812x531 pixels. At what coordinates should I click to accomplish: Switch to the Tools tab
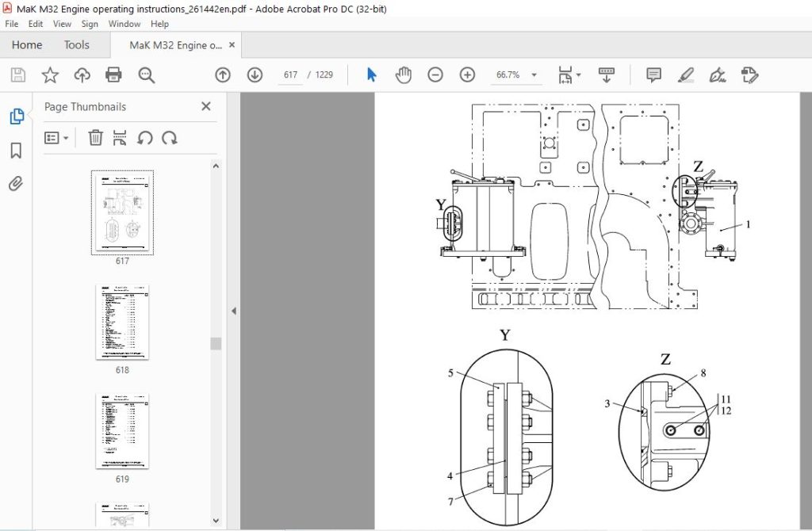click(77, 45)
